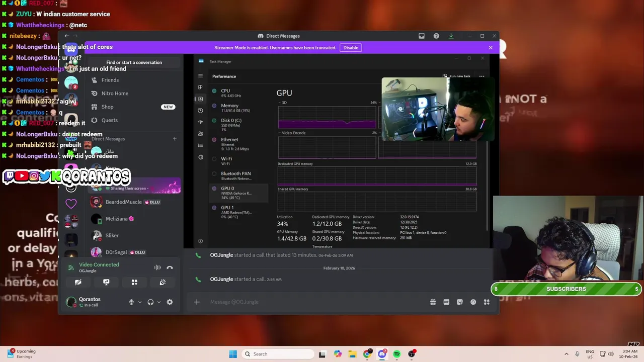
Task: Select Memory in the shared Task Manager
Action: click(x=239, y=108)
